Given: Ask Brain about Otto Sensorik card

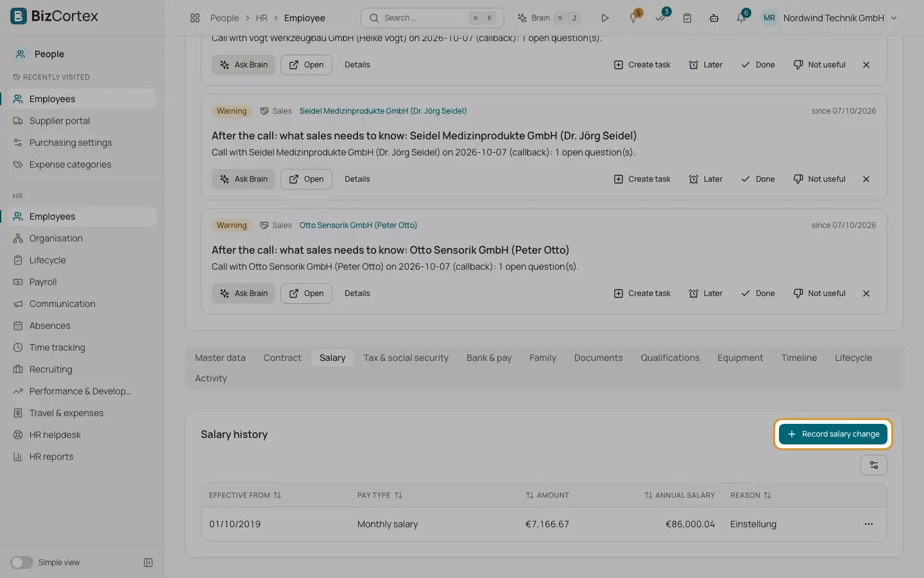Looking at the screenshot, I should 244,293.
